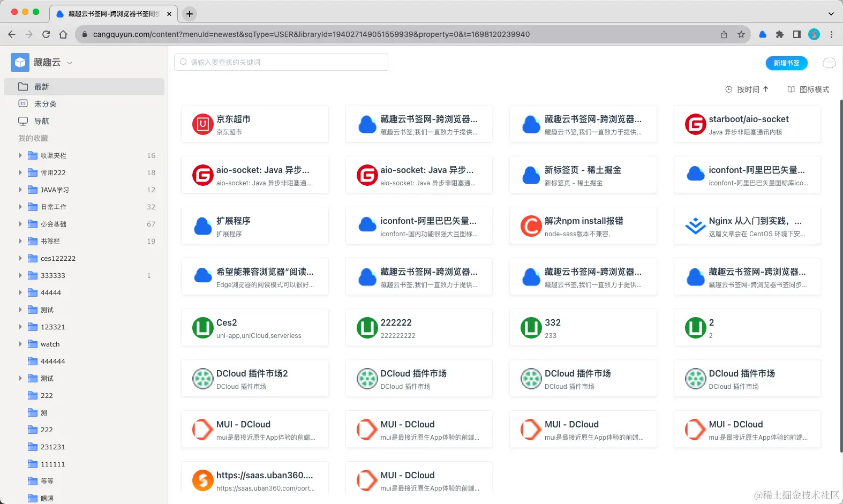Close the 藏趣云书签网 tab

coord(169,14)
